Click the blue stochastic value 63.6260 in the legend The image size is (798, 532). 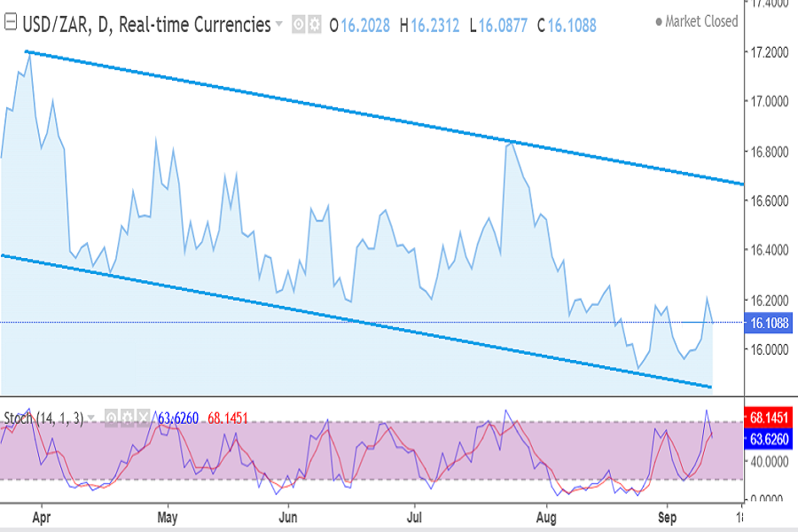[x=178, y=418]
